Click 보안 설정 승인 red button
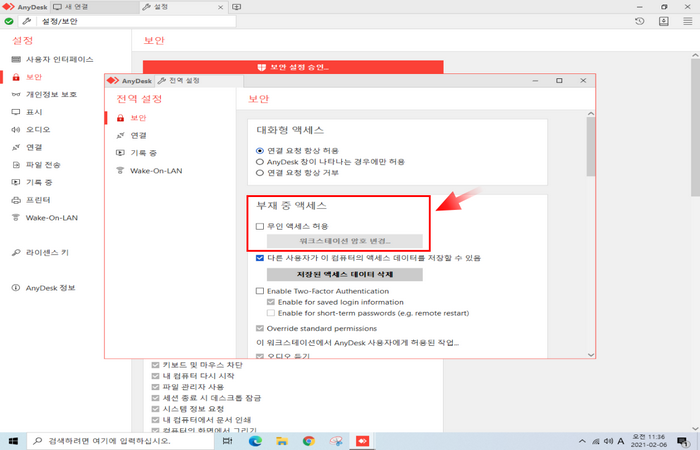This screenshot has height=450, width=700. point(293,67)
